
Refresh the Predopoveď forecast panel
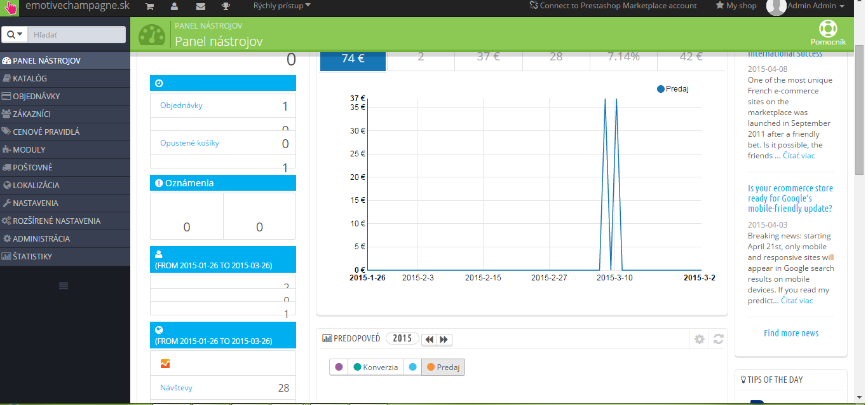coord(718,339)
